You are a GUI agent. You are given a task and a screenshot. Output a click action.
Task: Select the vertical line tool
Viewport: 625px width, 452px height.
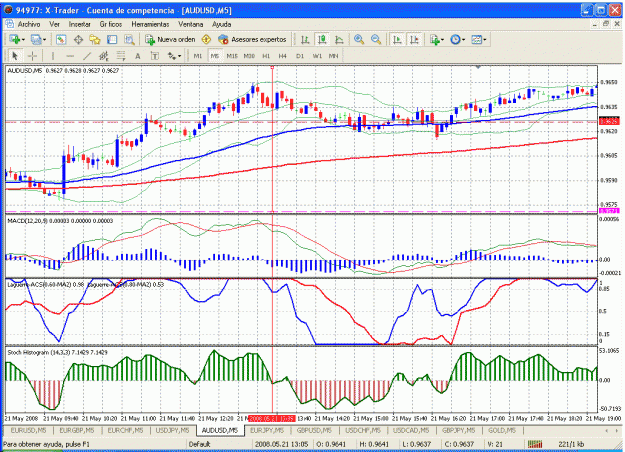(x=53, y=56)
